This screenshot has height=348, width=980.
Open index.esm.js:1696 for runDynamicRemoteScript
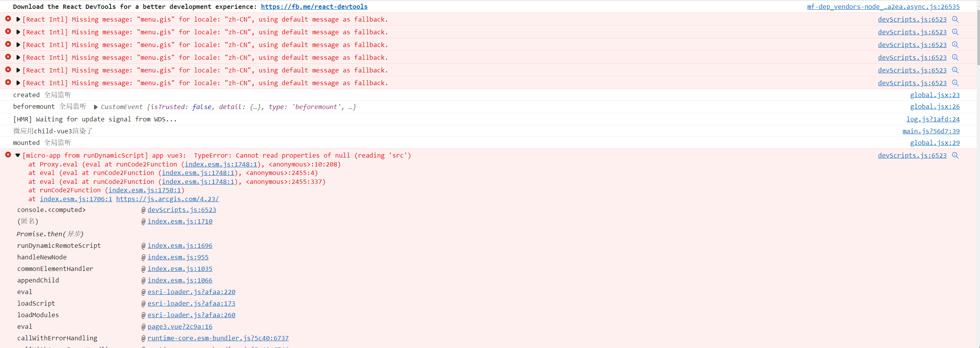click(180, 245)
